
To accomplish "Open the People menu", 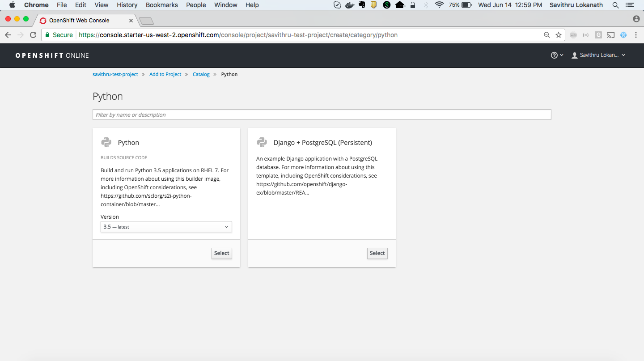I will (196, 5).
